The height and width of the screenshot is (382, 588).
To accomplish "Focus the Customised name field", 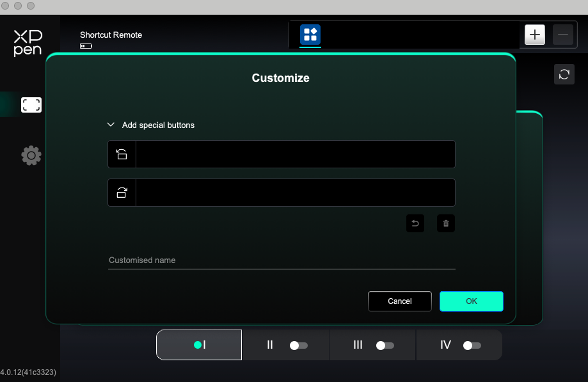I will [x=282, y=260].
